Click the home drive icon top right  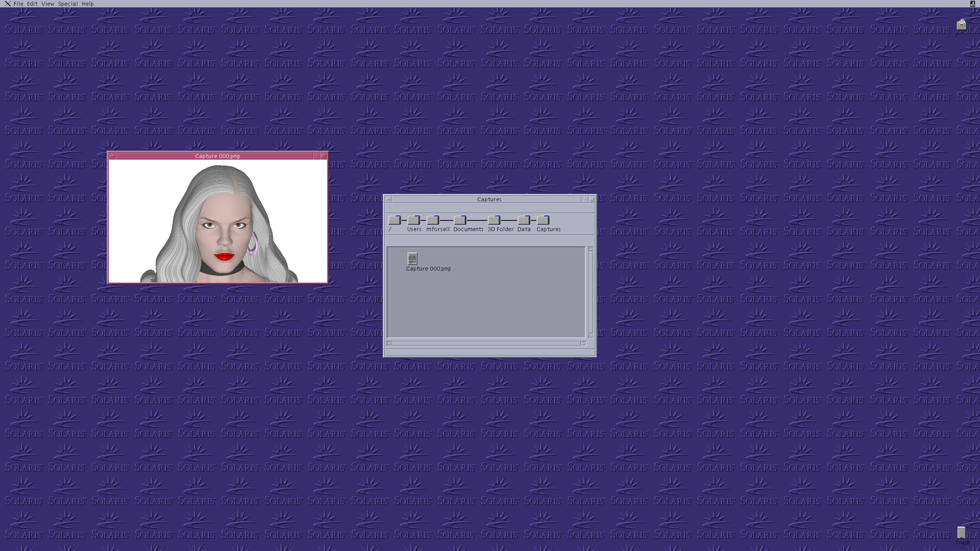[x=961, y=25]
